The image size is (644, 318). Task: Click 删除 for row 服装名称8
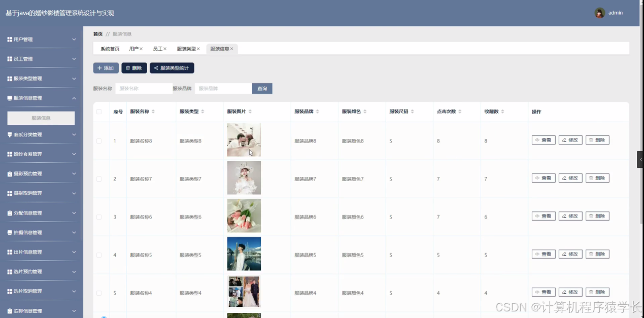click(597, 140)
